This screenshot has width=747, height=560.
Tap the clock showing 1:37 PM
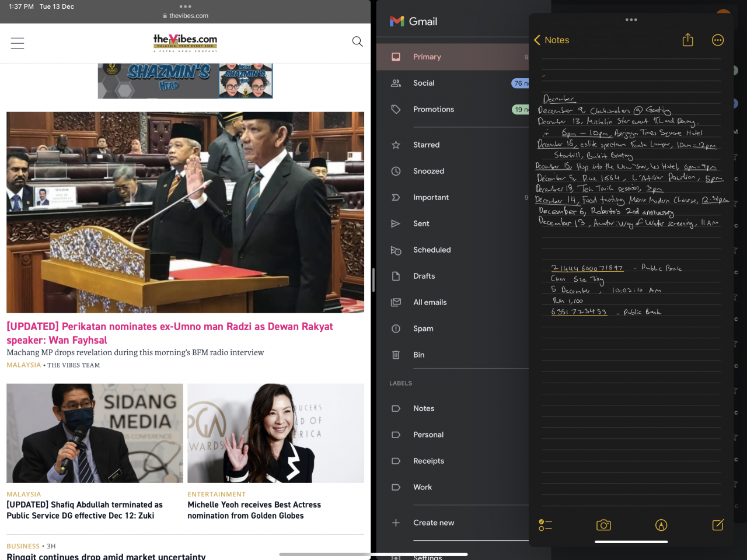point(21,6)
